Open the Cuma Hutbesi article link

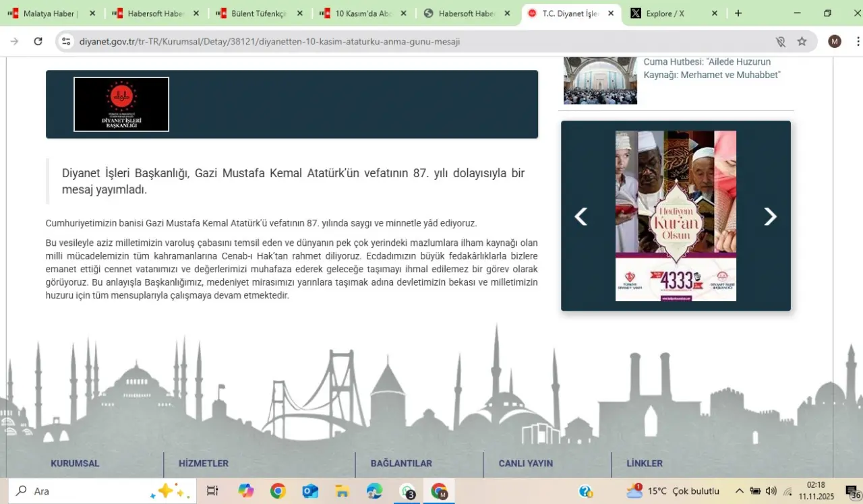711,68
